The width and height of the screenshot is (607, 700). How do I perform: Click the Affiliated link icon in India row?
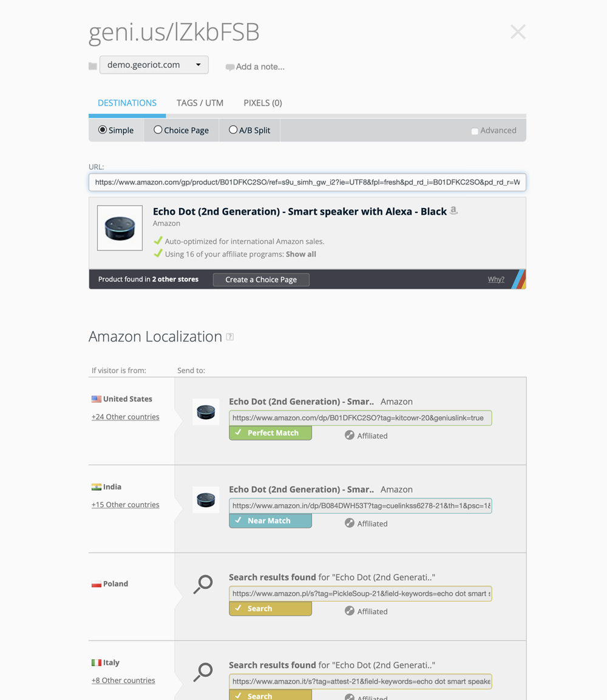[350, 523]
